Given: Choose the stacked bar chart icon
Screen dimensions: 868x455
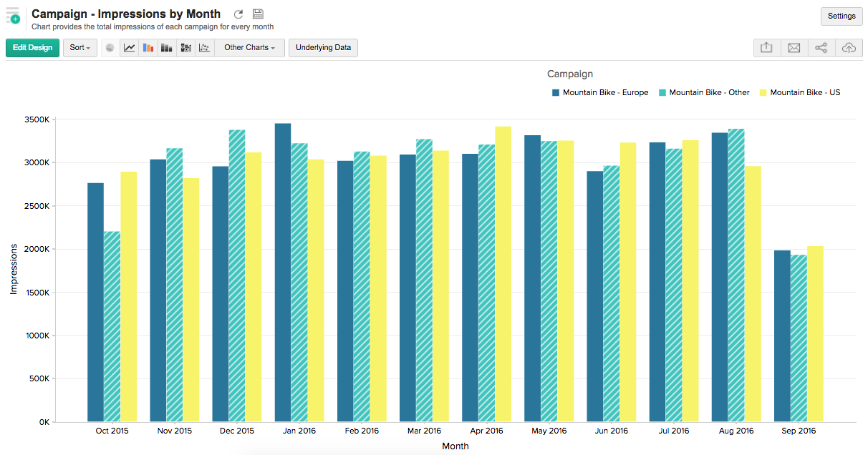Looking at the screenshot, I should (167, 48).
